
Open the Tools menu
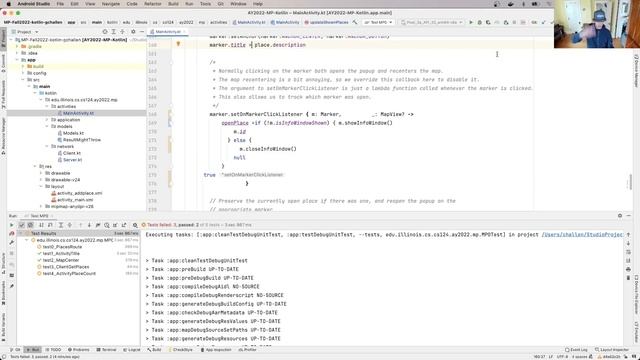(x=205, y=4)
